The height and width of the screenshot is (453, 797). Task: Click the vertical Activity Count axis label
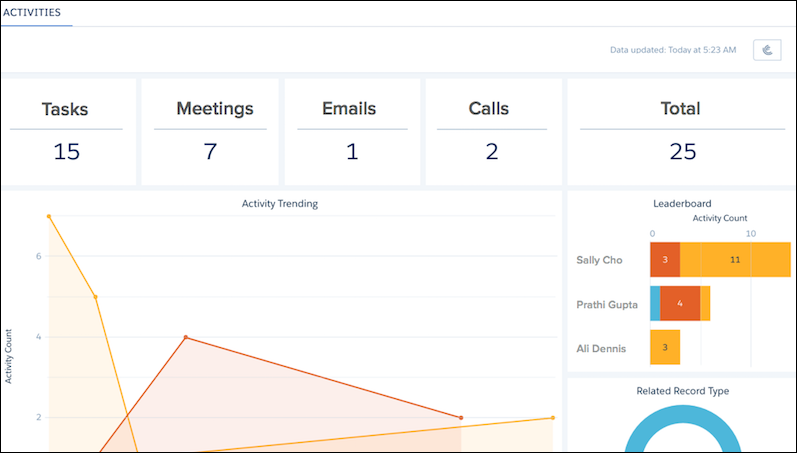tap(9, 356)
